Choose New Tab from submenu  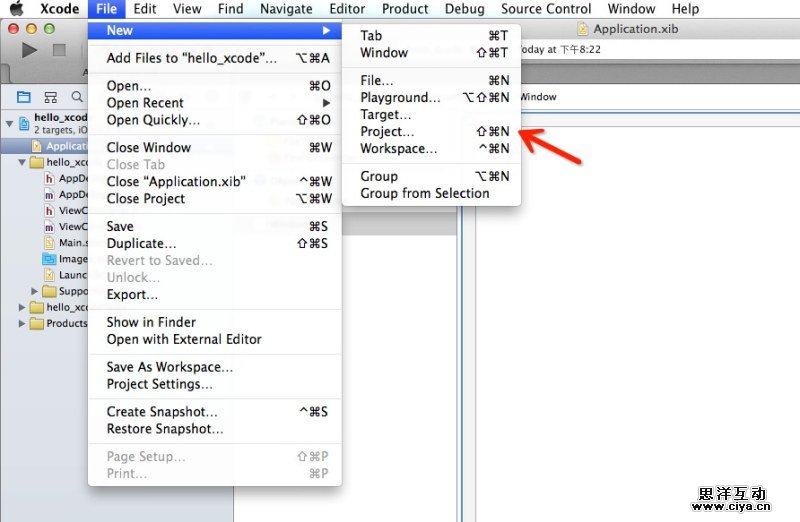[431, 36]
